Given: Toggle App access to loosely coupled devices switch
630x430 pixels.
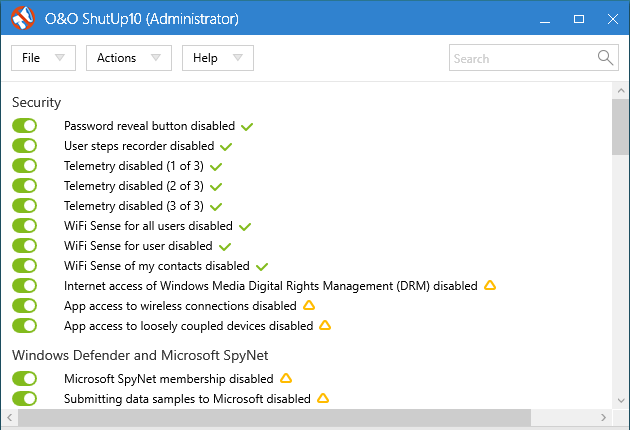Looking at the screenshot, I should pos(25,326).
